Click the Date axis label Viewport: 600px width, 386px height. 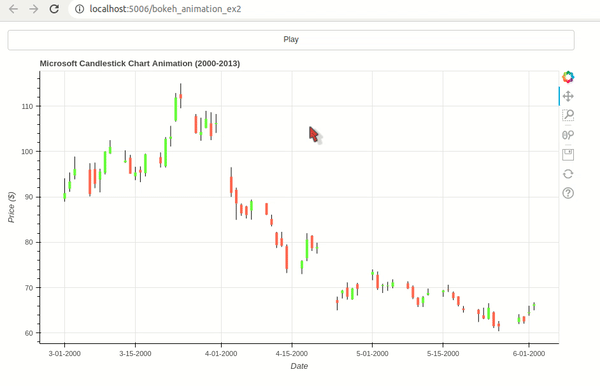299,366
